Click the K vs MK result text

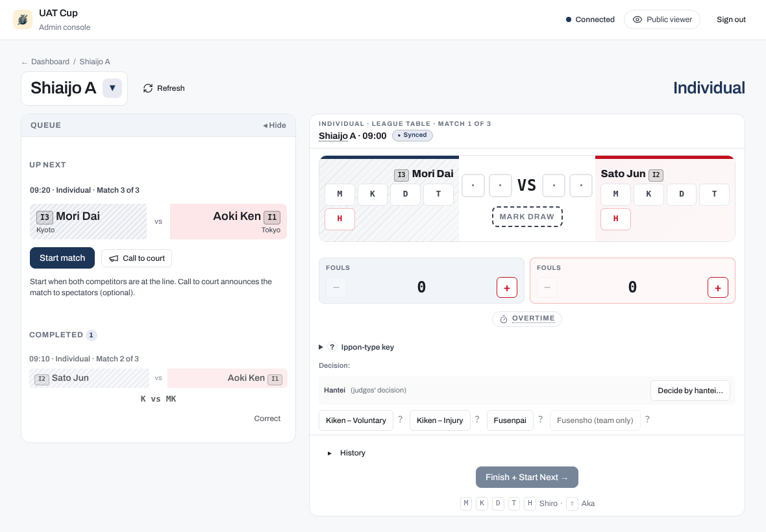[158, 399]
